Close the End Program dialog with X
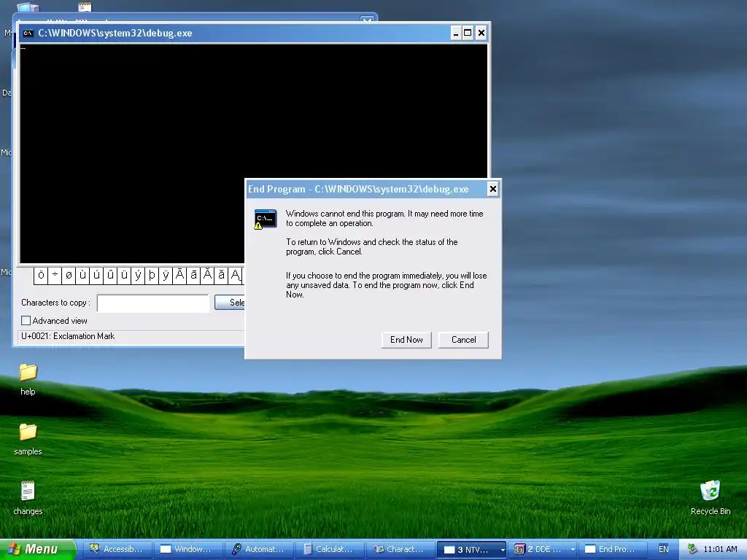The height and width of the screenshot is (560, 747). (492, 189)
